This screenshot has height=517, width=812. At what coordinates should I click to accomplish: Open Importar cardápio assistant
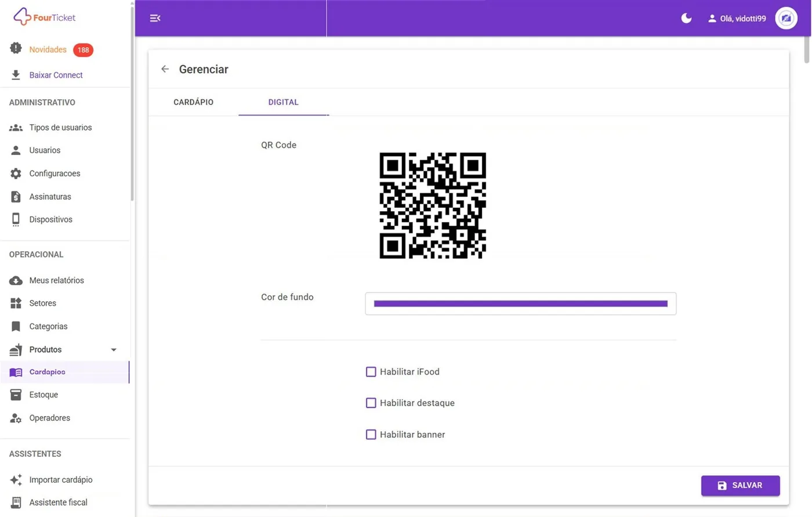click(61, 480)
